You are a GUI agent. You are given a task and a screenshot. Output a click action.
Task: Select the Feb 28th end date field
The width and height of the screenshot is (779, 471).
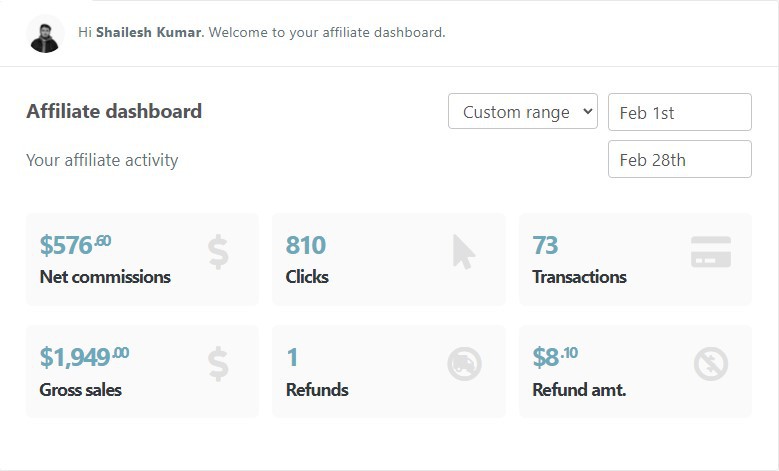tap(680, 159)
